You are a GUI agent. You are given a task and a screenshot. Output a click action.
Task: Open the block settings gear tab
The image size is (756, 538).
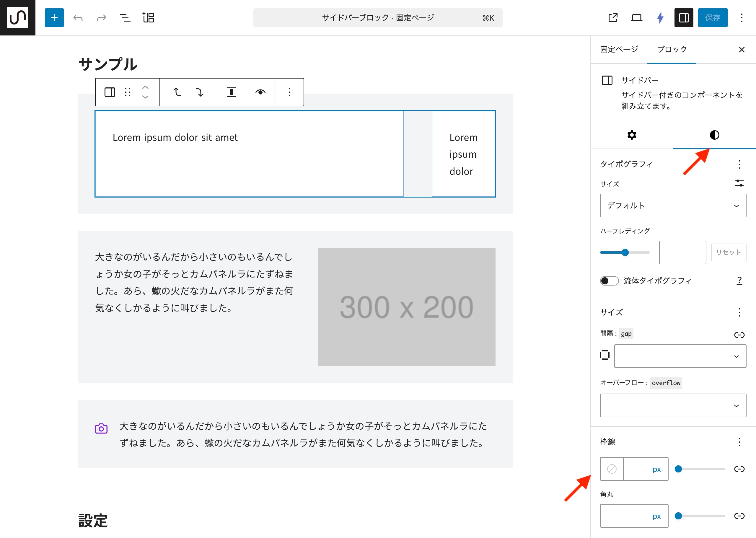click(x=632, y=135)
